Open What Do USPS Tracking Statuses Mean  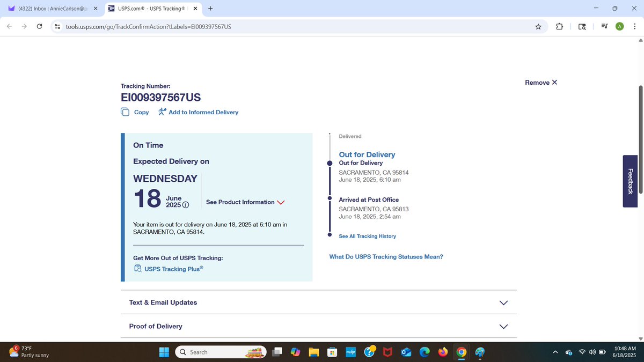[386, 257]
